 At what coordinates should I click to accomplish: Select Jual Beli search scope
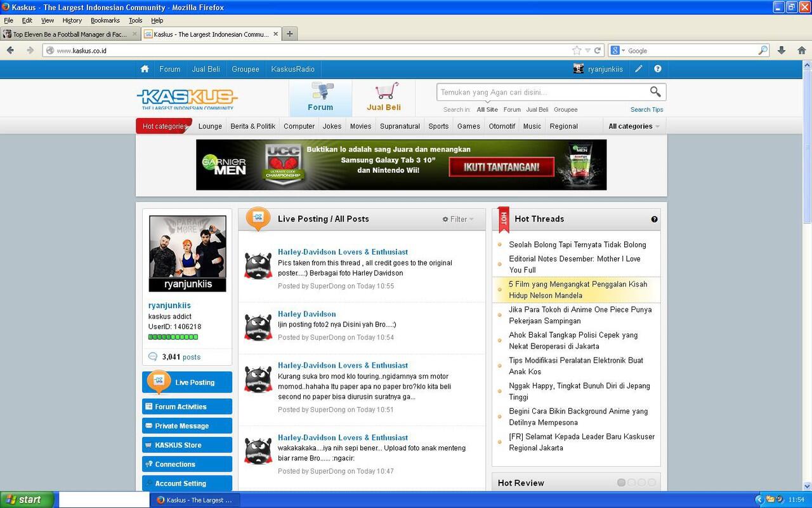[x=537, y=110]
